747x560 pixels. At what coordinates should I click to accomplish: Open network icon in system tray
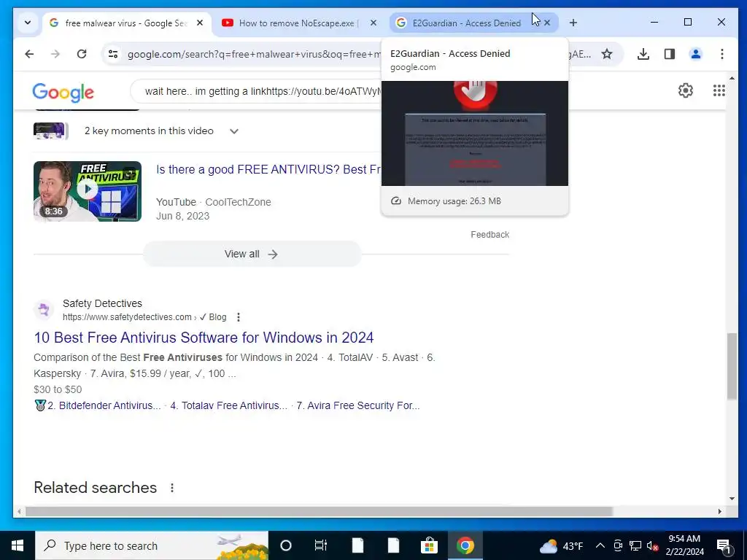(635, 545)
